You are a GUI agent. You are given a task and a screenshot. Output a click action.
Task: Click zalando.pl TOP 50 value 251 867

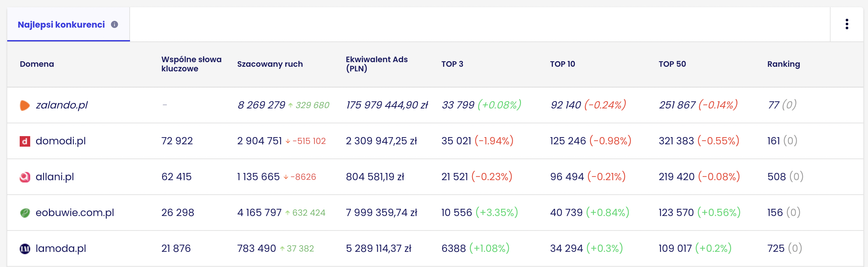677,105
